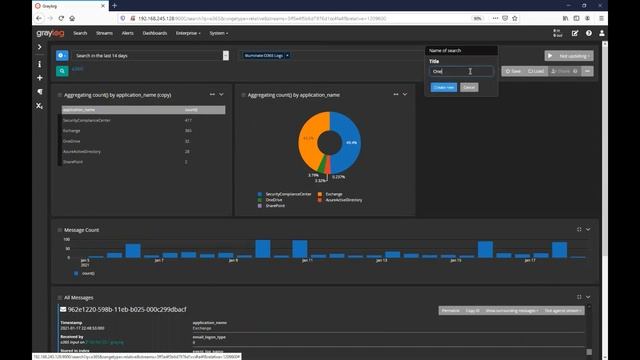Open the time range type selector dropdown
Screen dimensions: 640x360
coord(62,56)
